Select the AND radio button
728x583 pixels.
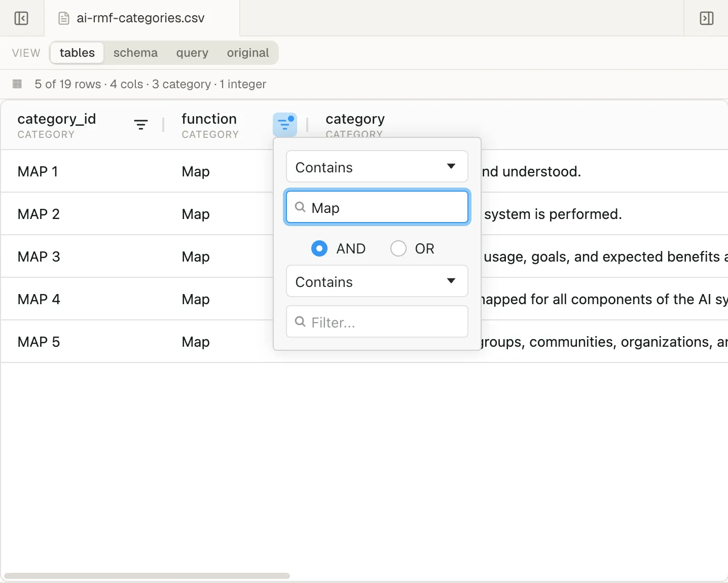(x=319, y=248)
